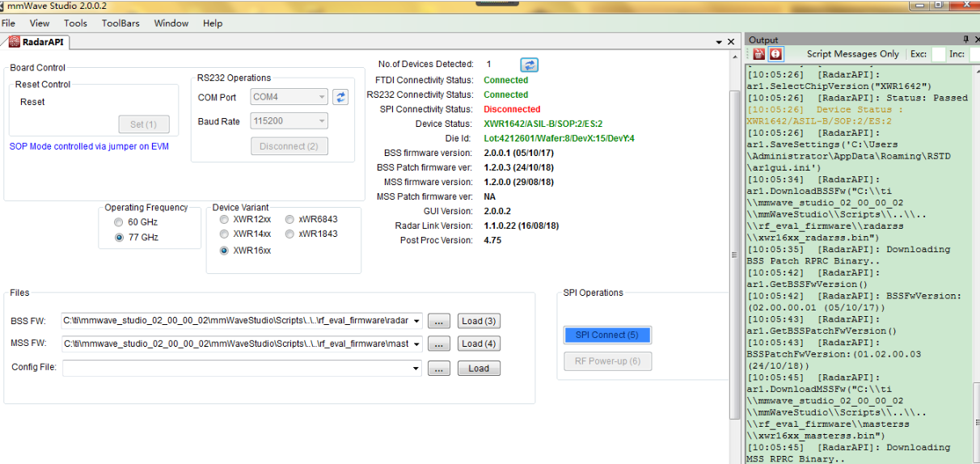The height and width of the screenshot is (464, 980).
Task: Click the Set (1) reset button
Action: tap(144, 124)
